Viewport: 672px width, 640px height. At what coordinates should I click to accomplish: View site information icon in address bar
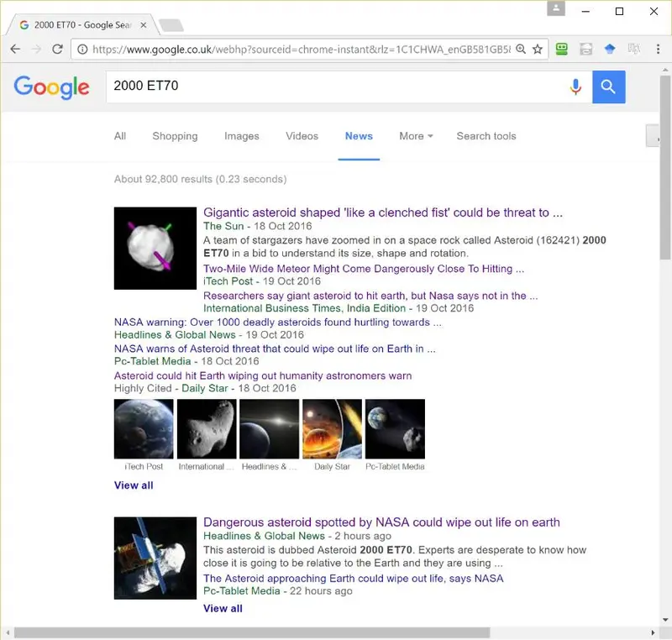(x=82, y=50)
